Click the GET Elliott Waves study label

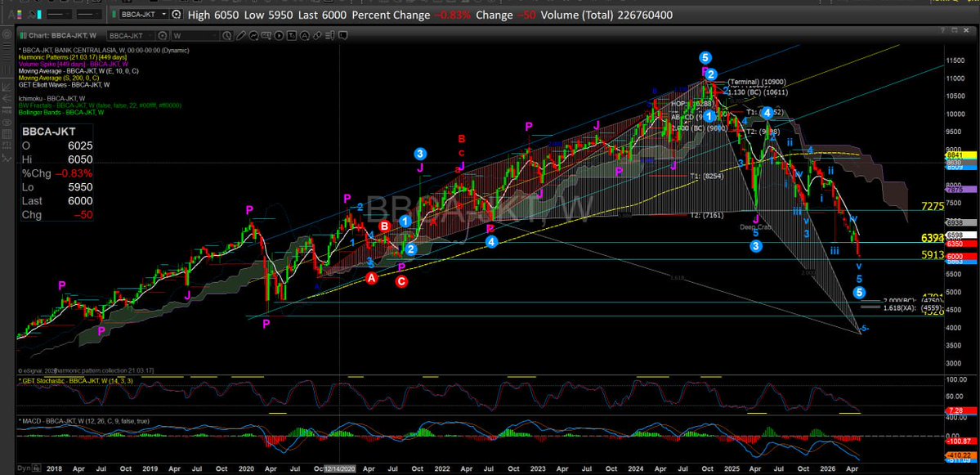[x=64, y=84]
